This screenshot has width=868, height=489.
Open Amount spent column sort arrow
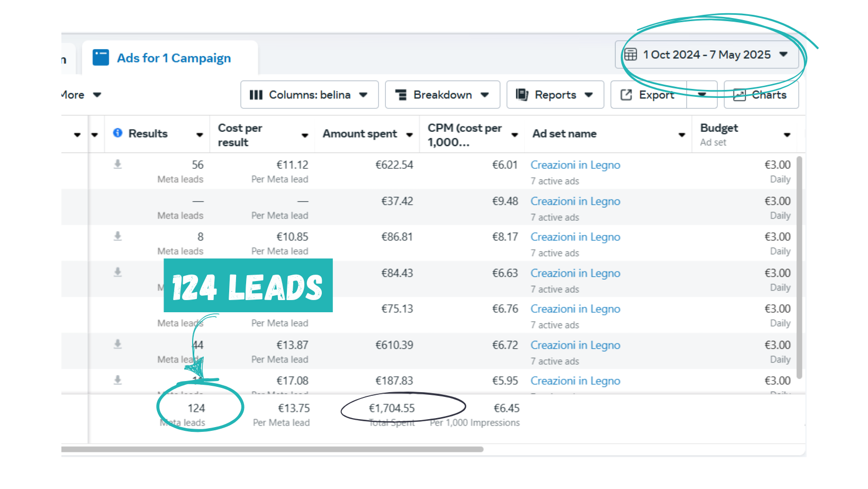(x=409, y=135)
